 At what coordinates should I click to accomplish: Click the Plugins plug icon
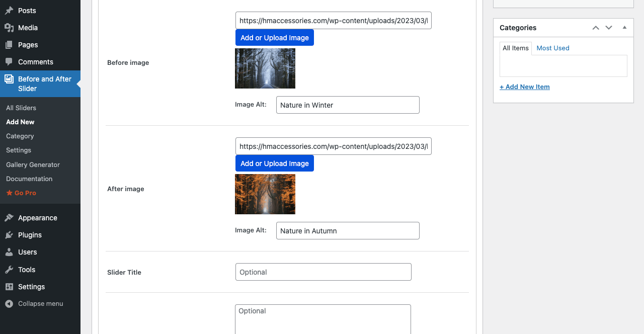(x=9, y=235)
